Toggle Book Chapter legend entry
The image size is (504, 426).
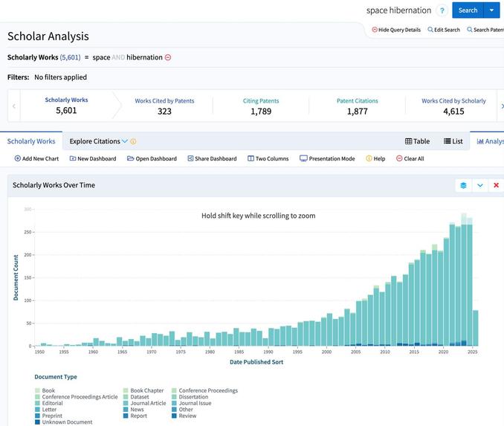point(143,390)
